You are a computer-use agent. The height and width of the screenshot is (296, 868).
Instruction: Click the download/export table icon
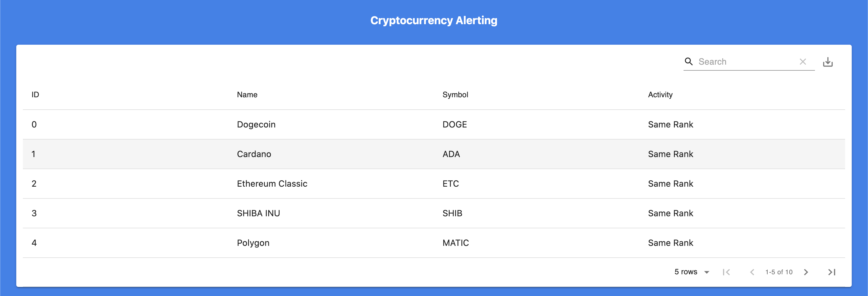(828, 62)
